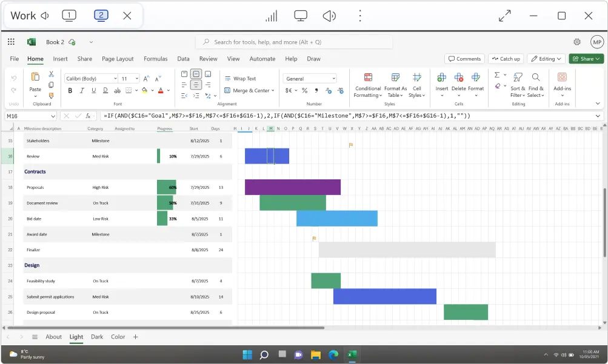Open the Editing mode dropdown
Image resolution: width=608 pixels, height=364 pixels.
click(546, 59)
